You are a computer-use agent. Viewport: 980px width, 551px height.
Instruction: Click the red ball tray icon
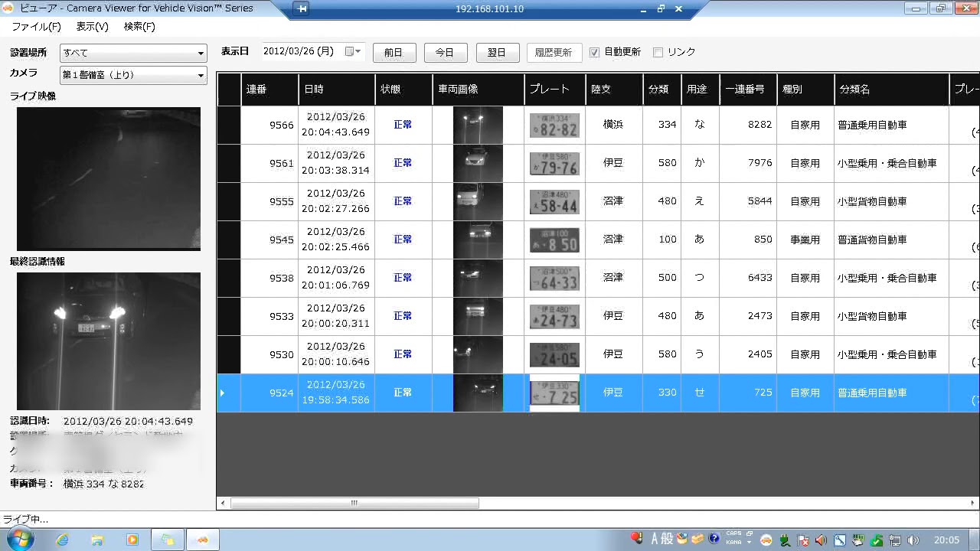637,539
